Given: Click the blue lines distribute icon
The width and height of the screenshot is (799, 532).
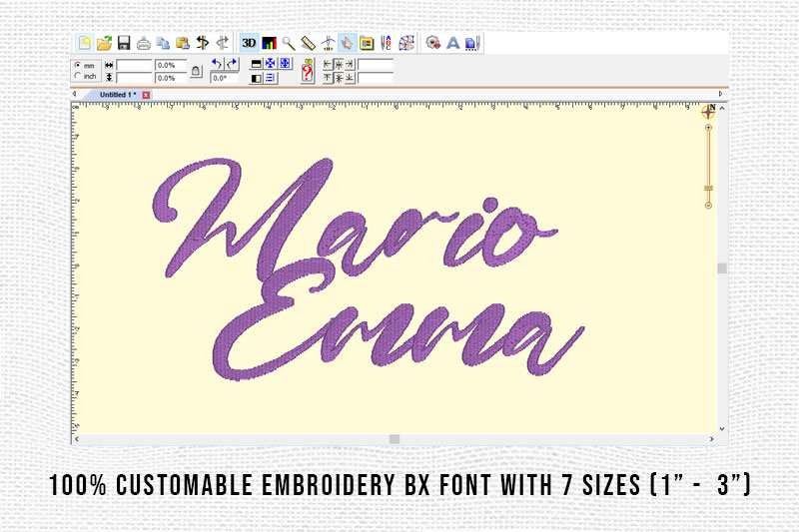Looking at the screenshot, I should (x=271, y=78).
